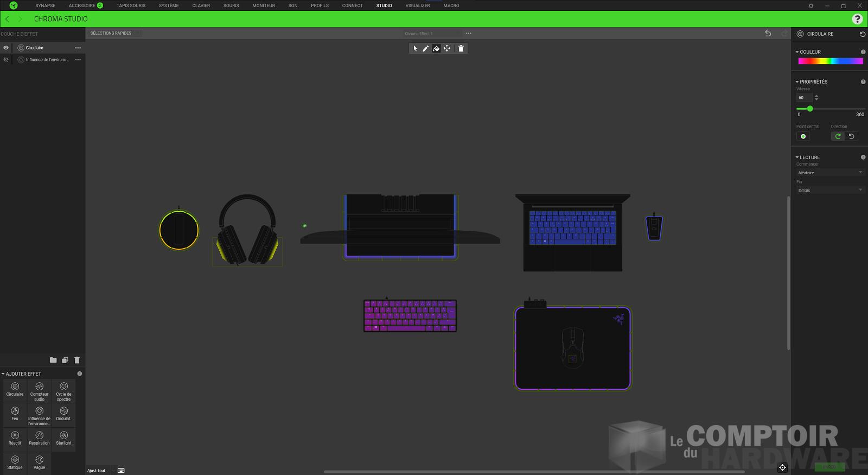Click the new layer group folder icon
868x475 pixels.
[53, 360]
